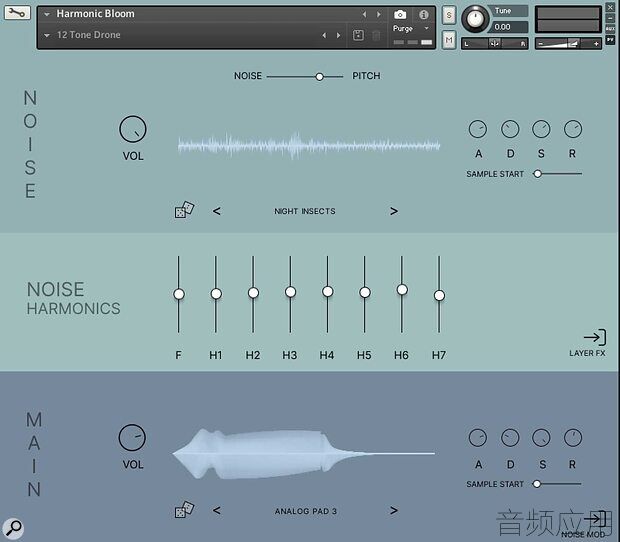Image resolution: width=620 pixels, height=542 pixels.
Task: Select previous instrument arrow beside Harmonic Bloom
Action: pyautogui.click(x=364, y=14)
